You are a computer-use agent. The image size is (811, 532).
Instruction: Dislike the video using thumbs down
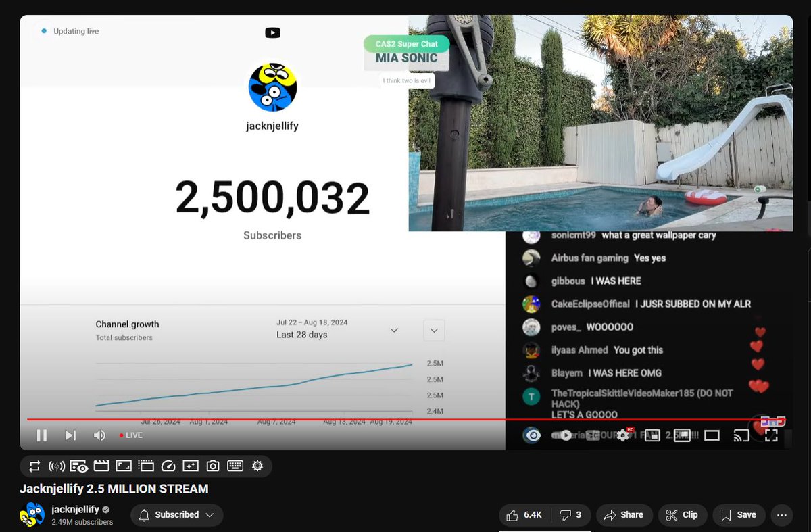[x=571, y=514]
